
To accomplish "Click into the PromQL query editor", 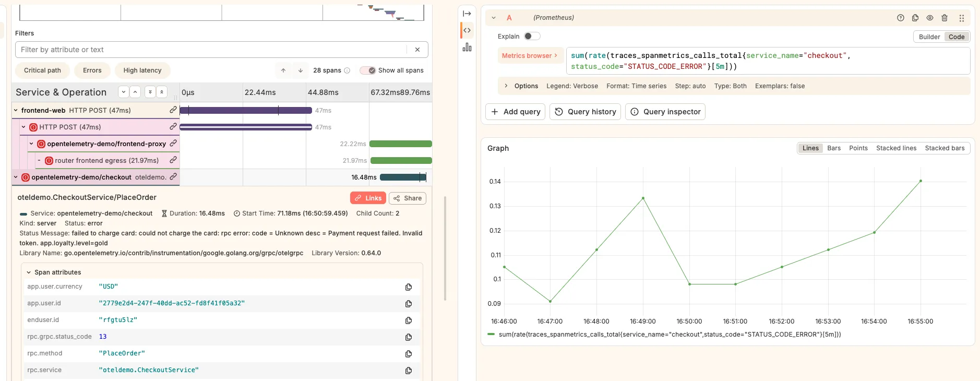I will (x=768, y=61).
